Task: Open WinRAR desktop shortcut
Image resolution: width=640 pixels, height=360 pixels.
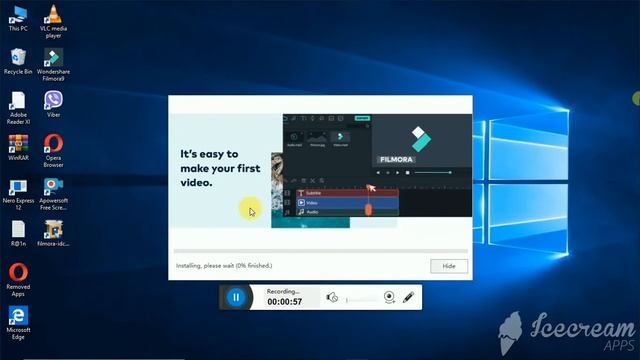Action: (x=18, y=148)
